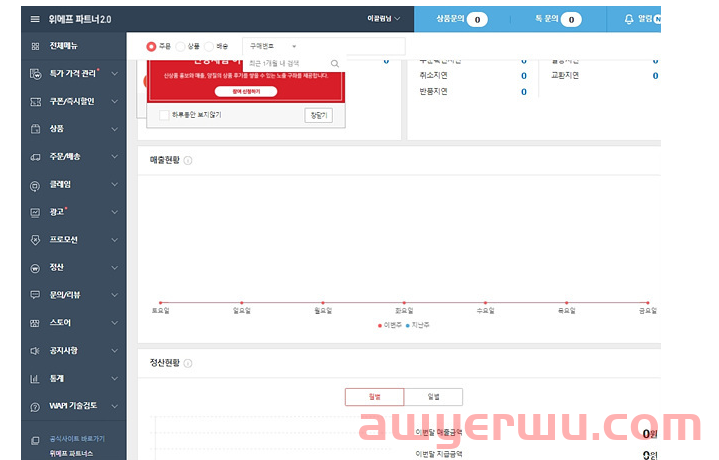The height and width of the screenshot is (460, 719).
Task: Open the 프로모션 menu label
Action: coord(64,239)
